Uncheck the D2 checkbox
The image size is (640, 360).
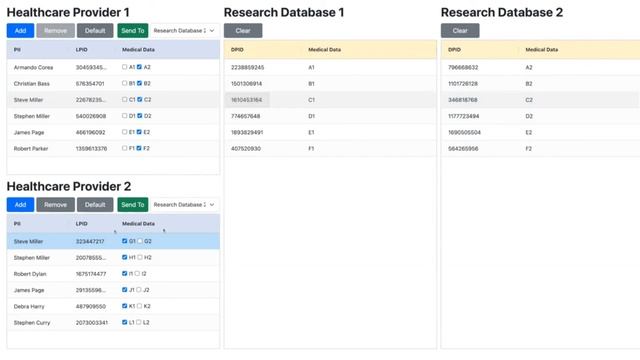point(140,116)
